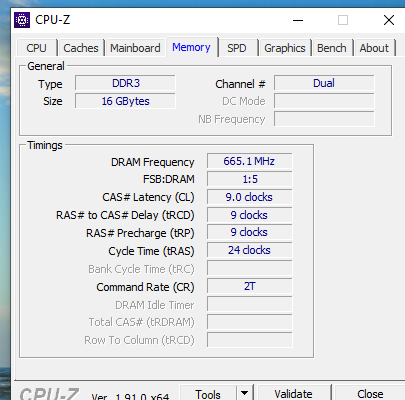Click the empty Bank Cycle Time field

coord(249,268)
